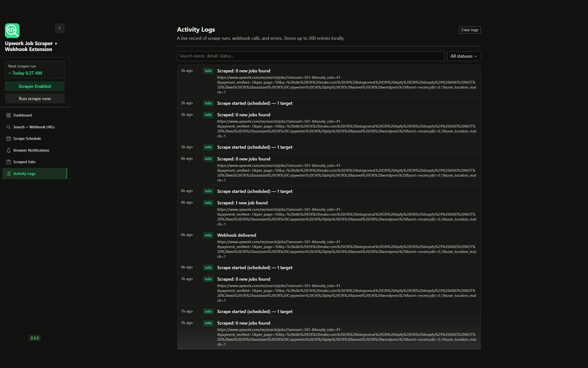
Task: Clear all activity logs
Action: pos(469,30)
